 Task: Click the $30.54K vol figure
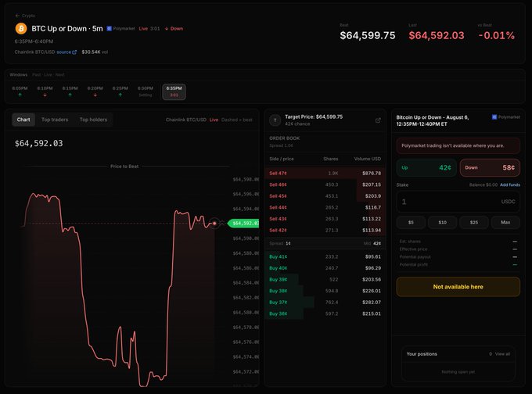click(95, 52)
